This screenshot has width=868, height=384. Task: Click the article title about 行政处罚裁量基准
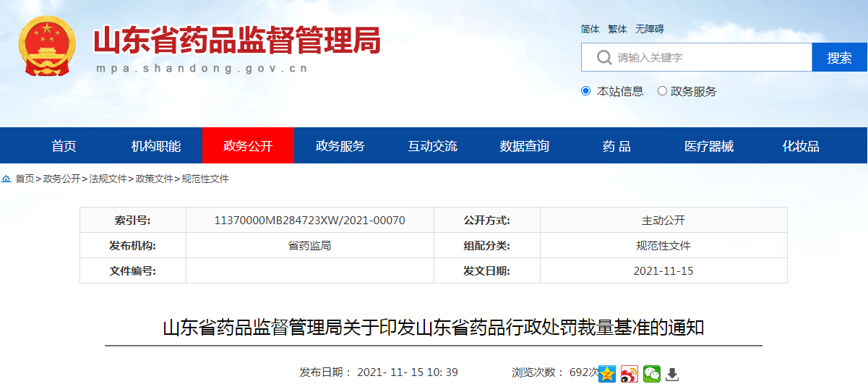point(434,328)
